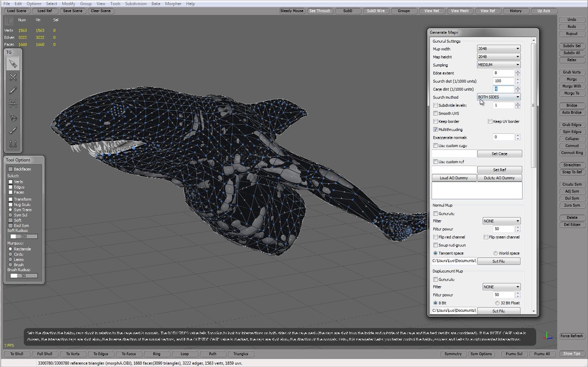This screenshot has height=367, width=588.
Task: Click the Soft Radius slider
Action: tap(24, 236)
